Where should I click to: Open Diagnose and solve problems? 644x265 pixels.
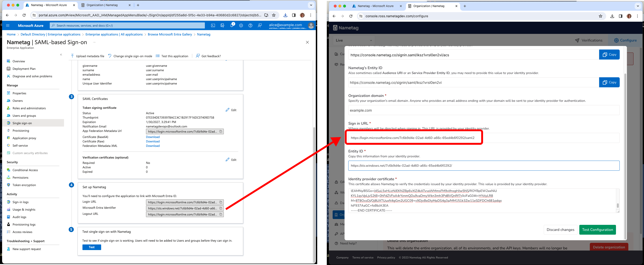32,76
